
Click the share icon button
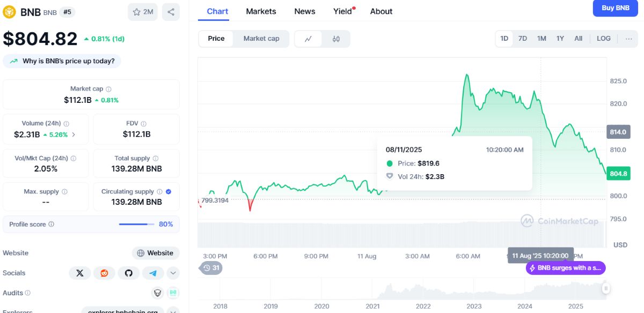point(171,12)
